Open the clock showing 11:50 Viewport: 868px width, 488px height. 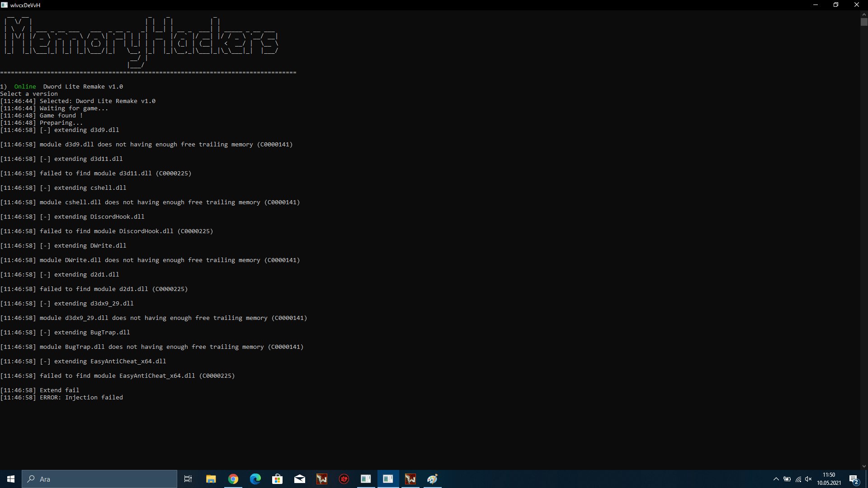click(829, 479)
